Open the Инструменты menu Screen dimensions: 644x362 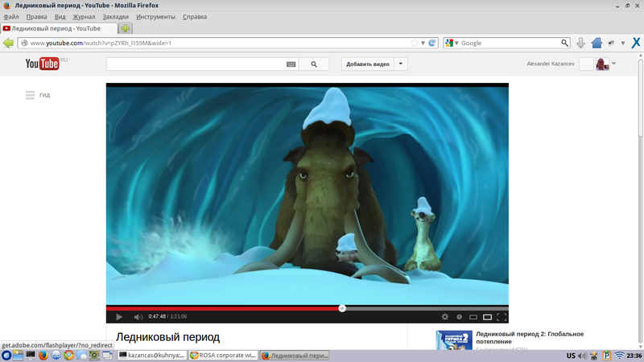point(155,17)
